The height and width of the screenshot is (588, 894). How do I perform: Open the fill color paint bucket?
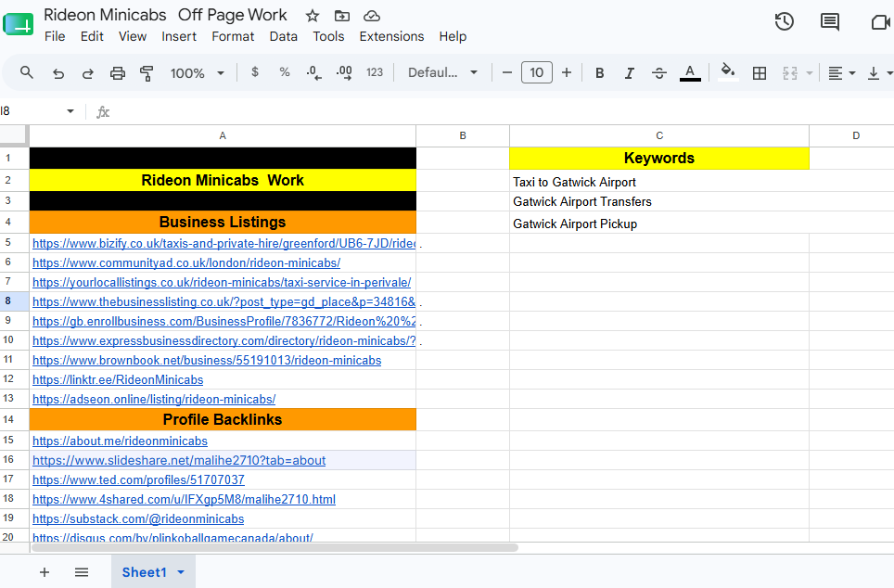727,72
